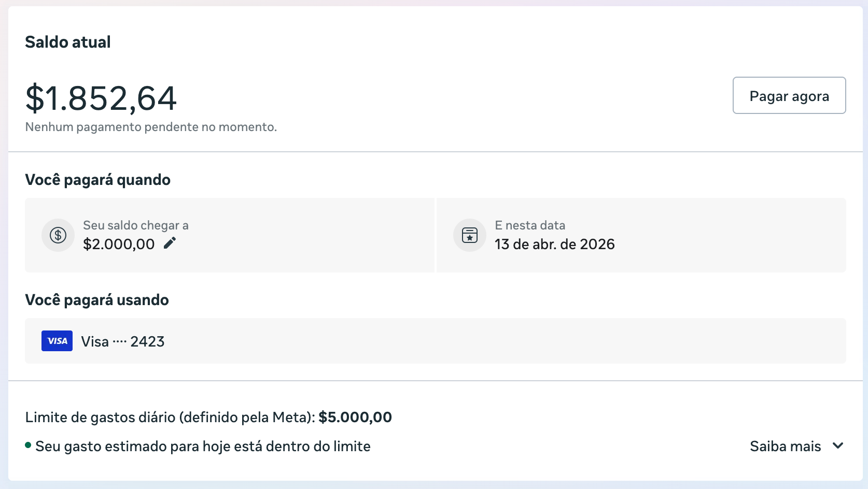Click the calendar icon next to 'E nesta data'
Screen dimensions: 868x489
(469, 235)
